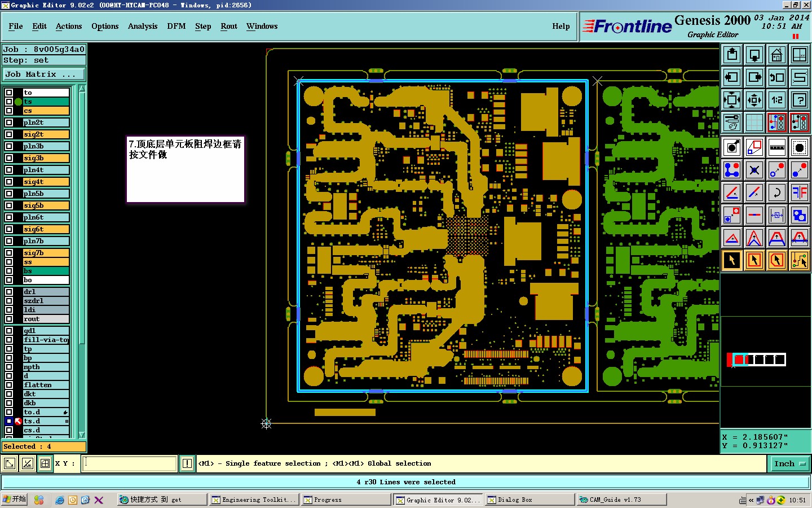Switch to Engineering Toolkit taskbar window
The image size is (812, 508).
pyautogui.click(x=254, y=500)
